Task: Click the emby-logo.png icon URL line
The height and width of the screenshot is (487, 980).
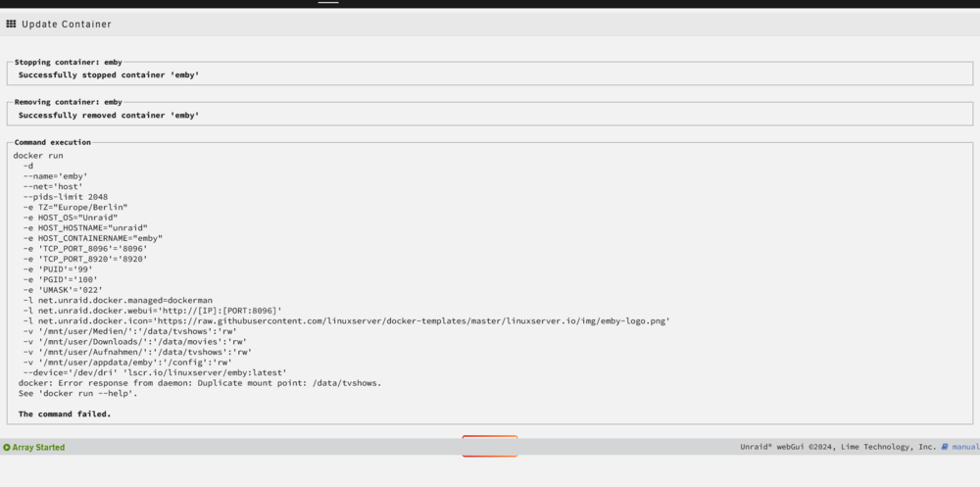Action: coord(346,320)
